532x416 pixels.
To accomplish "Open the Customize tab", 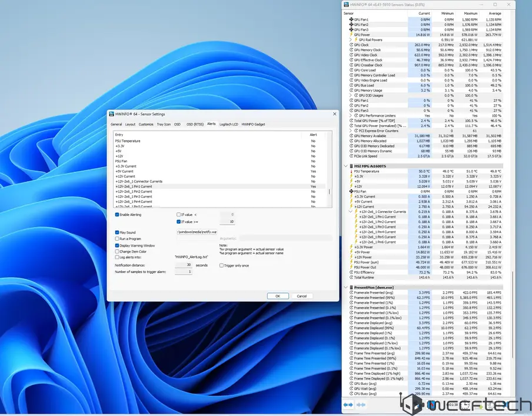I will click(x=146, y=125).
